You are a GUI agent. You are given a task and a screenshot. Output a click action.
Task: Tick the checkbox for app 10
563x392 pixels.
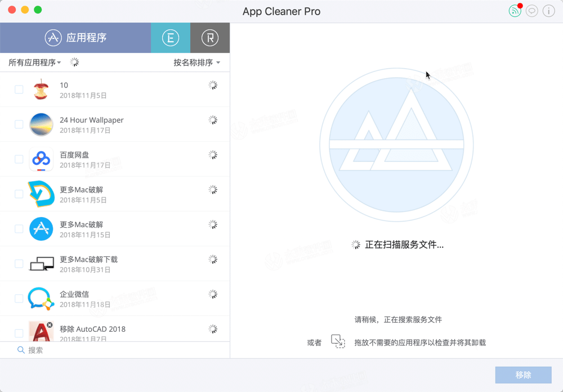[19, 89]
